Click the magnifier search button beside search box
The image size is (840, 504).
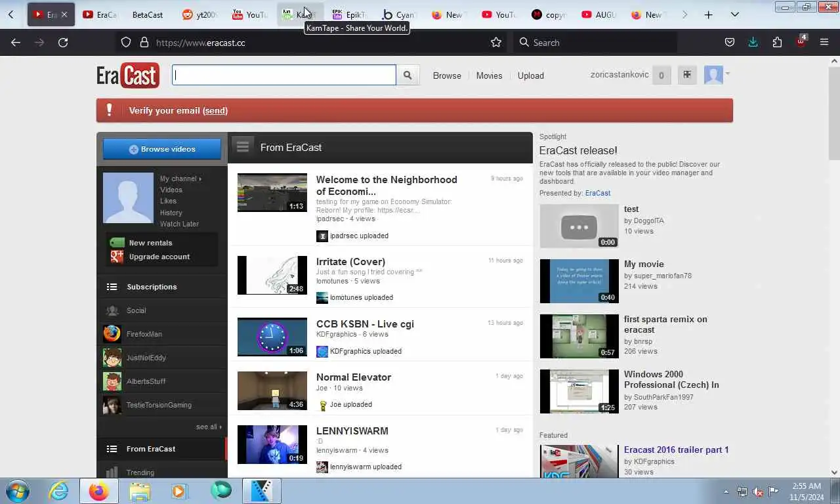(x=408, y=75)
